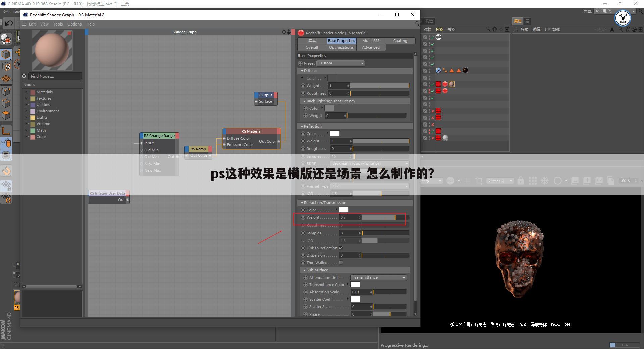This screenshot has height=349, width=644.
Task: Select the Model mode cube icon
Action: click(x=6, y=54)
